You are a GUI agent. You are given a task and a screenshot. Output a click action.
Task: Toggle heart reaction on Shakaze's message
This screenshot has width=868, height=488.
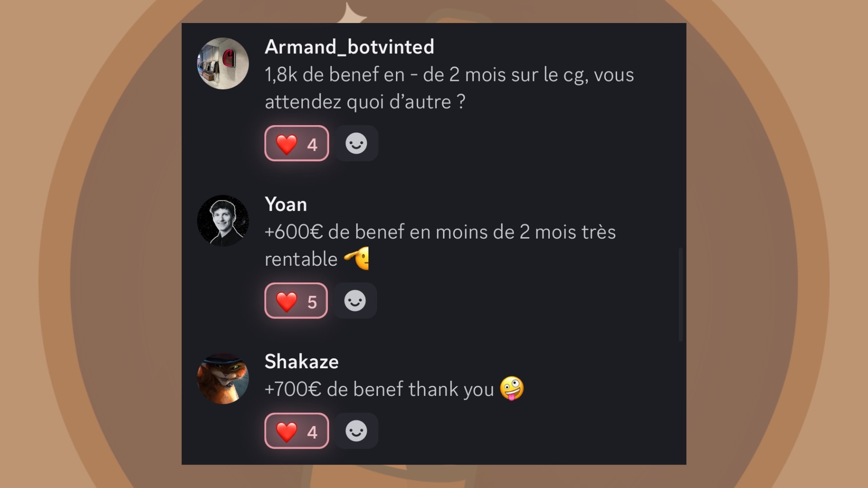[297, 431]
